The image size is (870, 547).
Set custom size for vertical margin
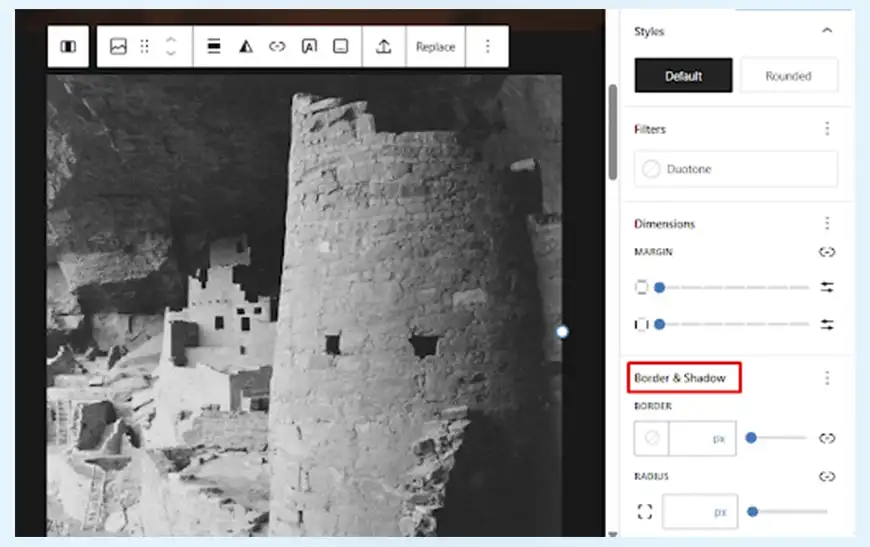827,287
